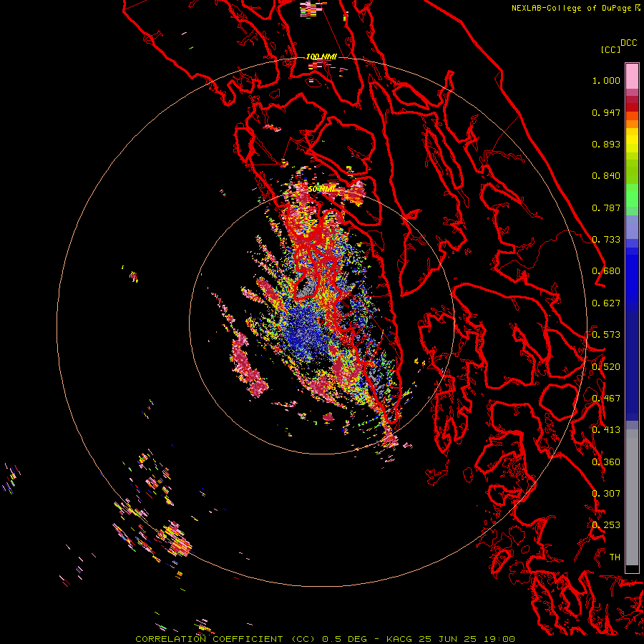Click the 50 NMI range ring label
This screenshot has height=644, width=644.
pyautogui.click(x=321, y=189)
